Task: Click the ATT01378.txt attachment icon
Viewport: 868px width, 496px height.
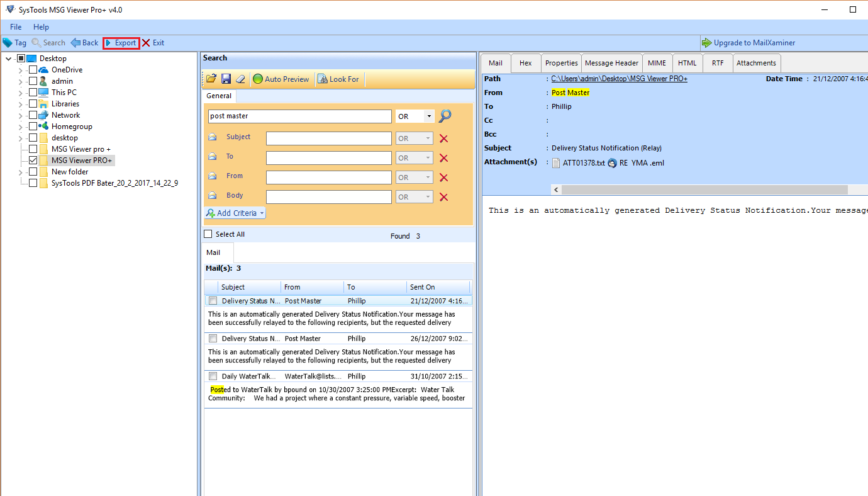Action: click(x=556, y=163)
